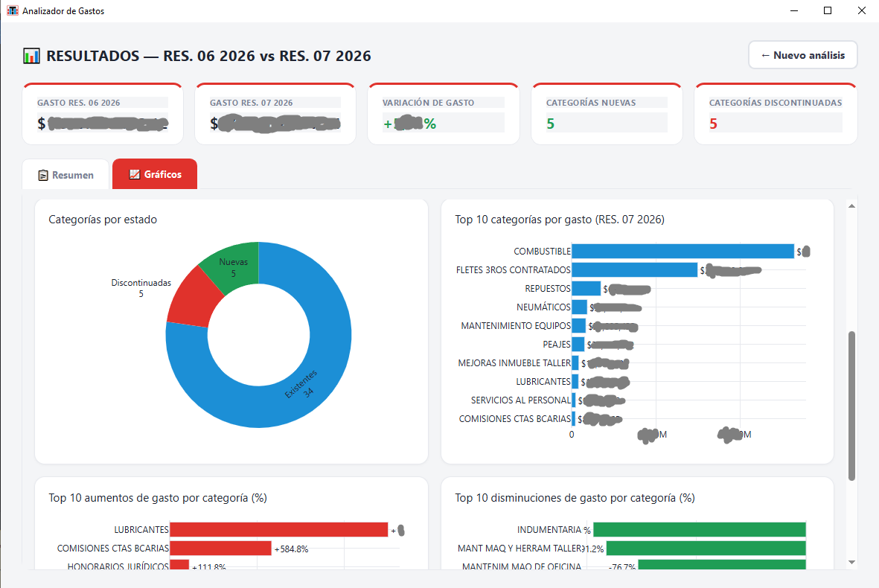Click the red LUBRICANTES increase bar
The height and width of the screenshot is (588, 879).
278,530
